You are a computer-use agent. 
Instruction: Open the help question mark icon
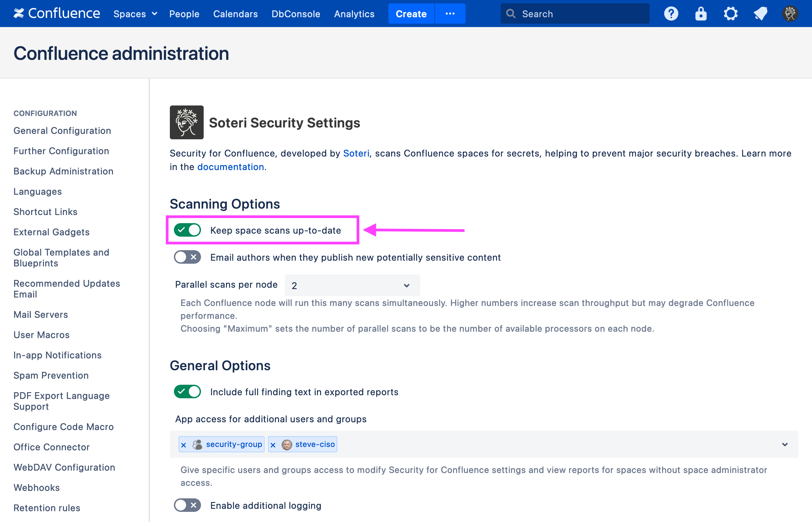pyautogui.click(x=671, y=14)
